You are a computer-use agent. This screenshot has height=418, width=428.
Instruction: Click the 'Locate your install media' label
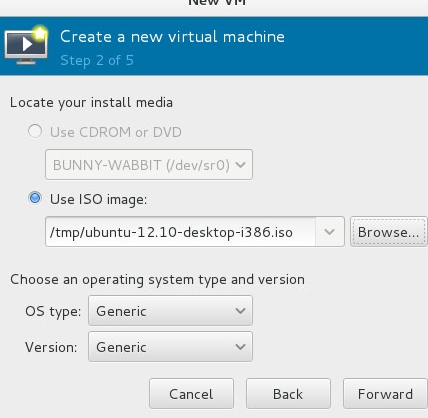[91, 103]
